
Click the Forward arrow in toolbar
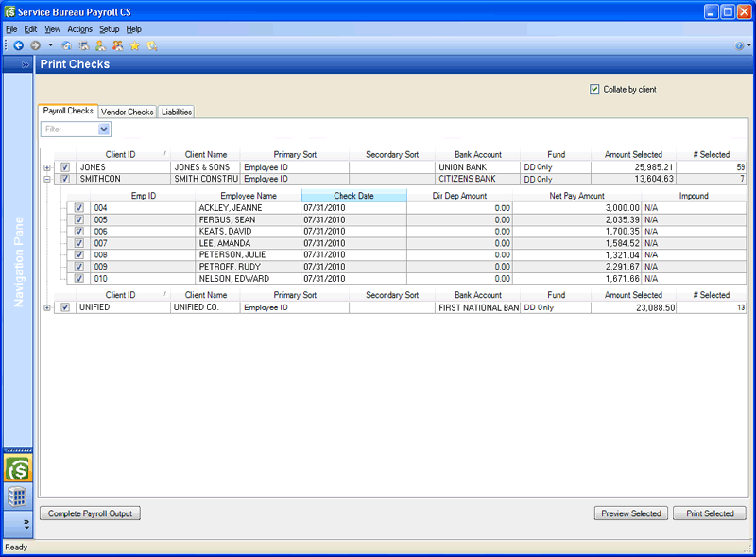[35, 45]
